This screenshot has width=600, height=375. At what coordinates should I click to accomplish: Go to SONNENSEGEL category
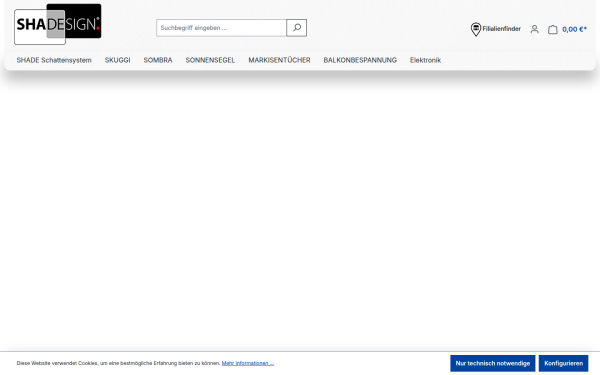coord(210,60)
